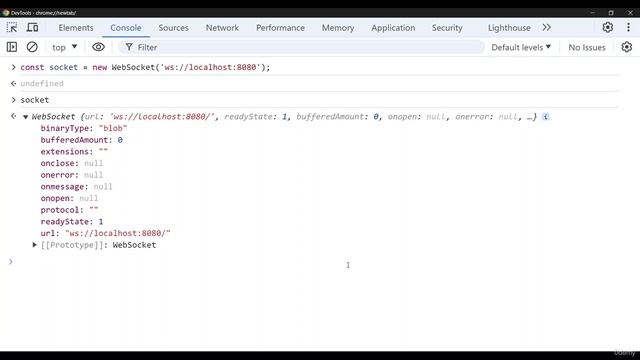Click the info badge after WebSocket summary

[x=545, y=117]
